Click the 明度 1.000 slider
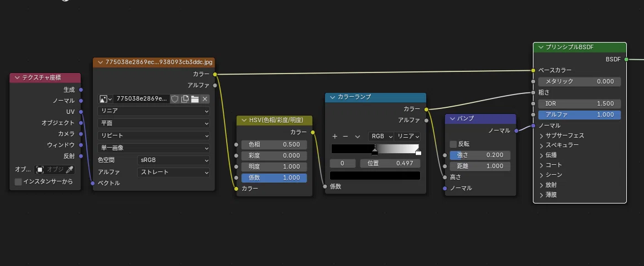644x266 pixels. [274, 166]
